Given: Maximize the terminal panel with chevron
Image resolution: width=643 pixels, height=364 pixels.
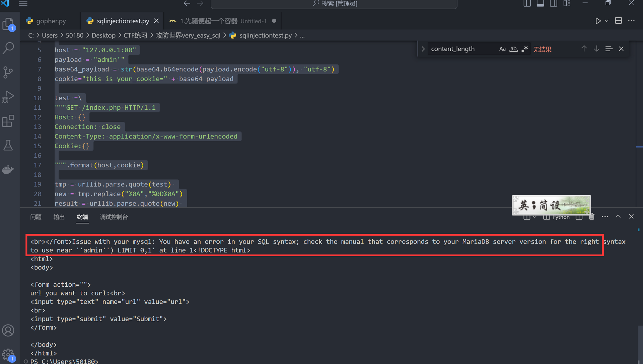Looking at the screenshot, I should [618, 216].
